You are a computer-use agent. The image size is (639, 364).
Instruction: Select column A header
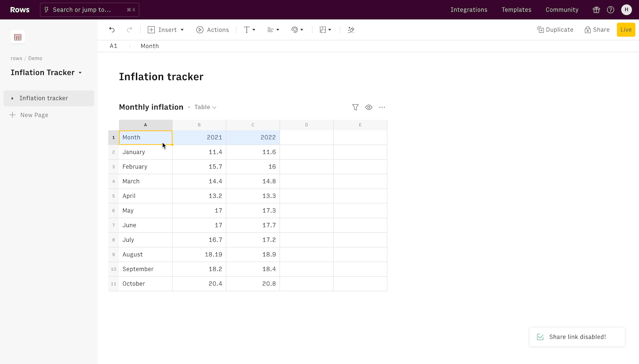click(146, 125)
